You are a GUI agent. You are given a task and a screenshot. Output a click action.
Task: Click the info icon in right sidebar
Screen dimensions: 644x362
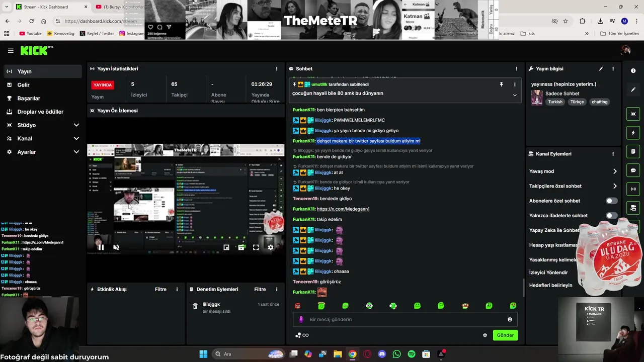coord(633,71)
